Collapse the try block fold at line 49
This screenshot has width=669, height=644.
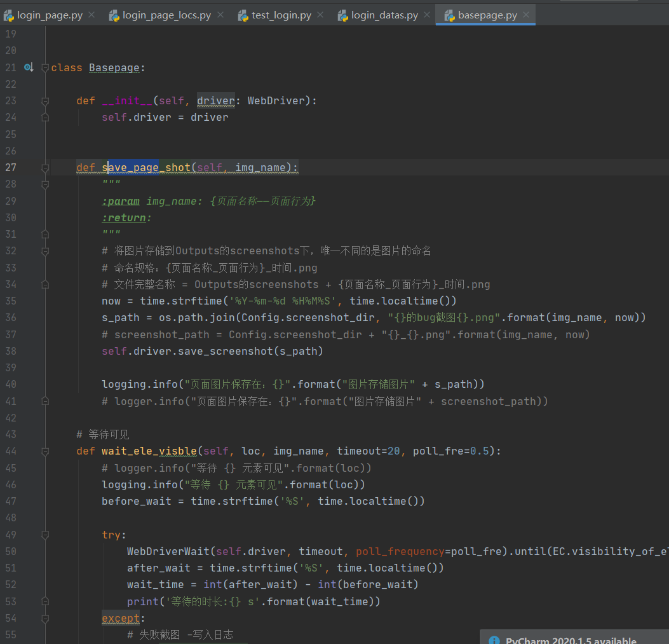45,535
